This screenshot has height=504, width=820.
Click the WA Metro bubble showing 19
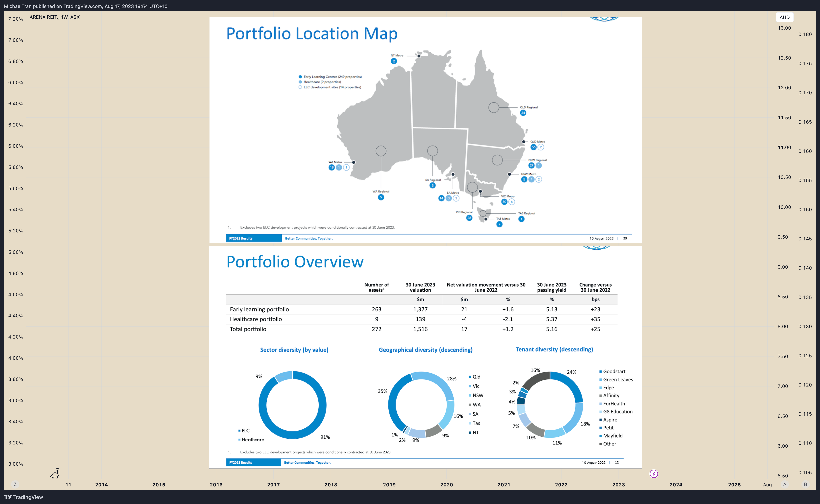pyautogui.click(x=331, y=167)
